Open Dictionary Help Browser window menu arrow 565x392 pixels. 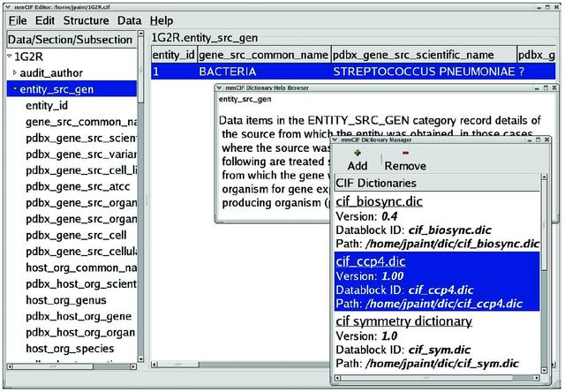coord(220,87)
